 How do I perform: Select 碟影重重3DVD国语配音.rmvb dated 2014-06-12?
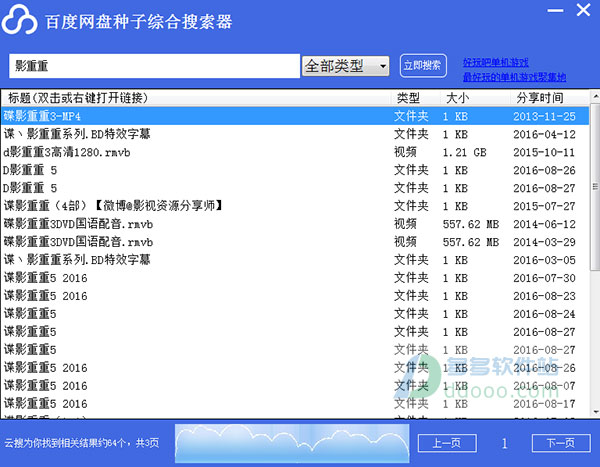click(295, 224)
